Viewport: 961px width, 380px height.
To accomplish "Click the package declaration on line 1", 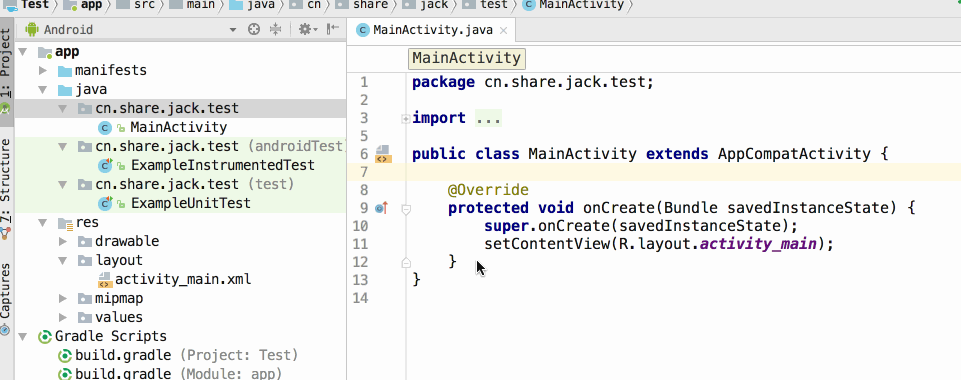I will click(533, 82).
